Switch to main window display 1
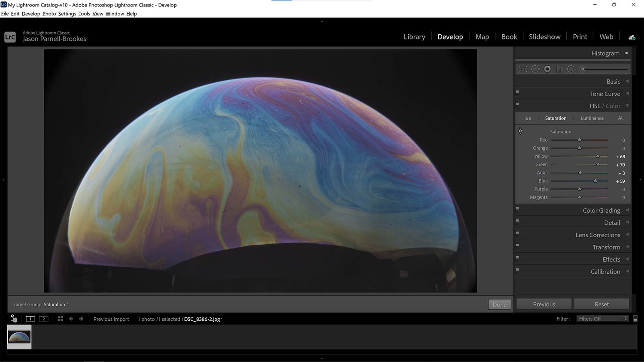Viewport: 644px width, 362px height. [30, 319]
